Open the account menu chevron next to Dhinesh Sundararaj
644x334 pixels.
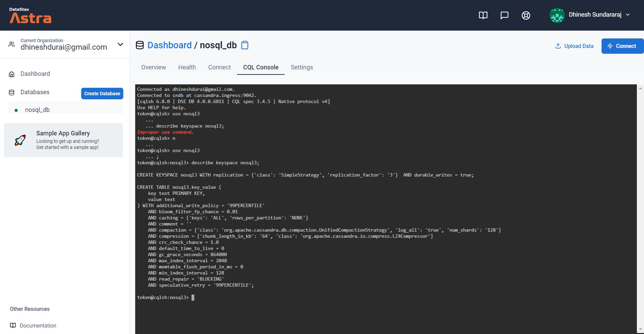[x=628, y=15]
